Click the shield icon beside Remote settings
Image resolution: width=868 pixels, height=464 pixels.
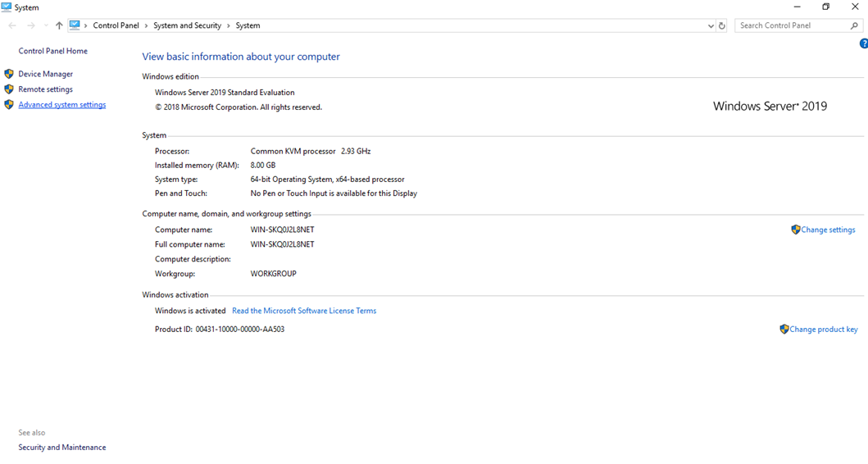coord(9,89)
